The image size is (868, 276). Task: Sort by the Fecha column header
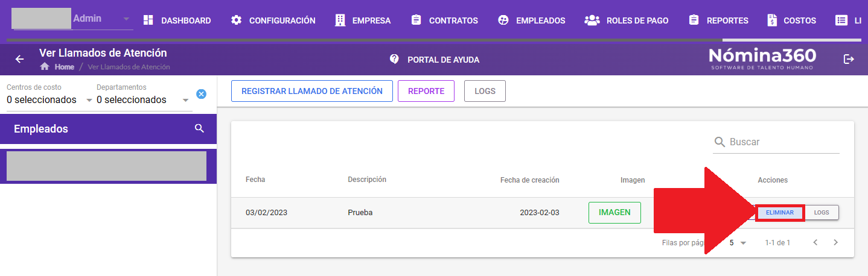255,180
